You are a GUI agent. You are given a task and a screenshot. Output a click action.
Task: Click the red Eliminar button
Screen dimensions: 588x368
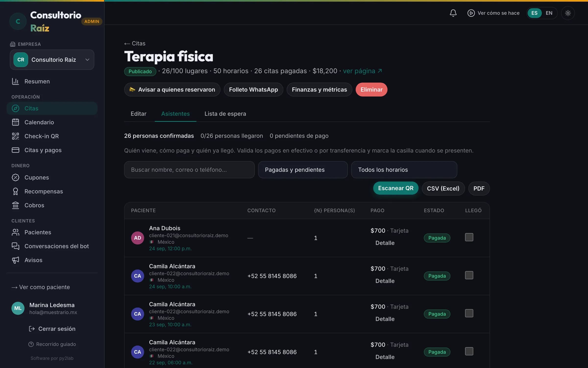pos(371,90)
